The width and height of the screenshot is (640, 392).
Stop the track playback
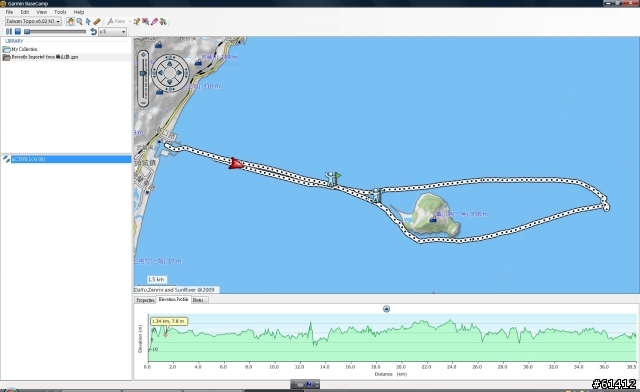[x=18, y=31]
